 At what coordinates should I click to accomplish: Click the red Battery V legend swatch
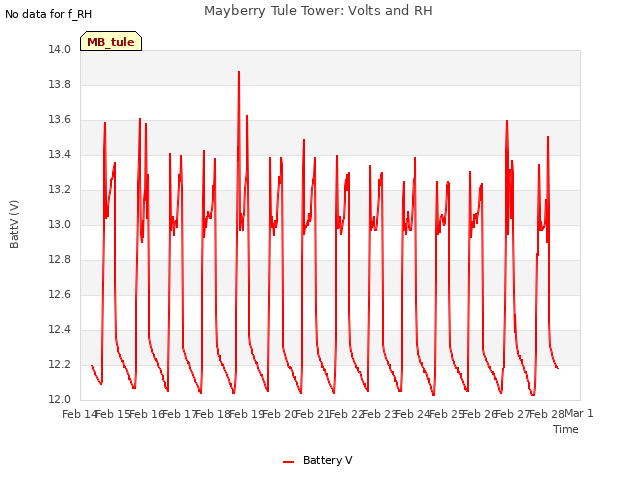[x=288, y=462]
